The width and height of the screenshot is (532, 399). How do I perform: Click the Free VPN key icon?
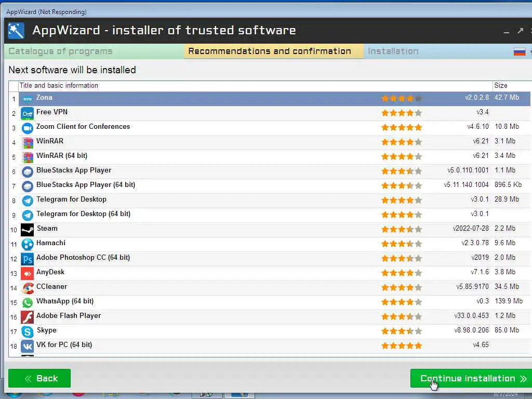pyautogui.click(x=27, y=113)
